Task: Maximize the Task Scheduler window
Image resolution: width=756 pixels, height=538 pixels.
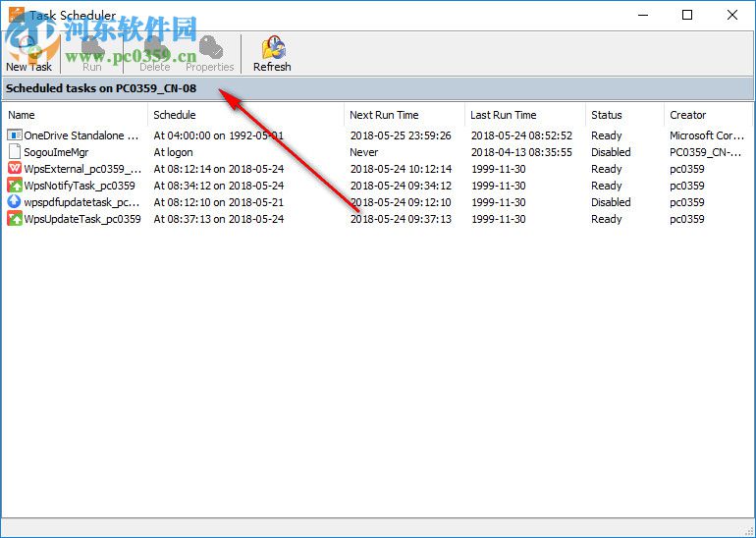Action: tap(687, 15)
